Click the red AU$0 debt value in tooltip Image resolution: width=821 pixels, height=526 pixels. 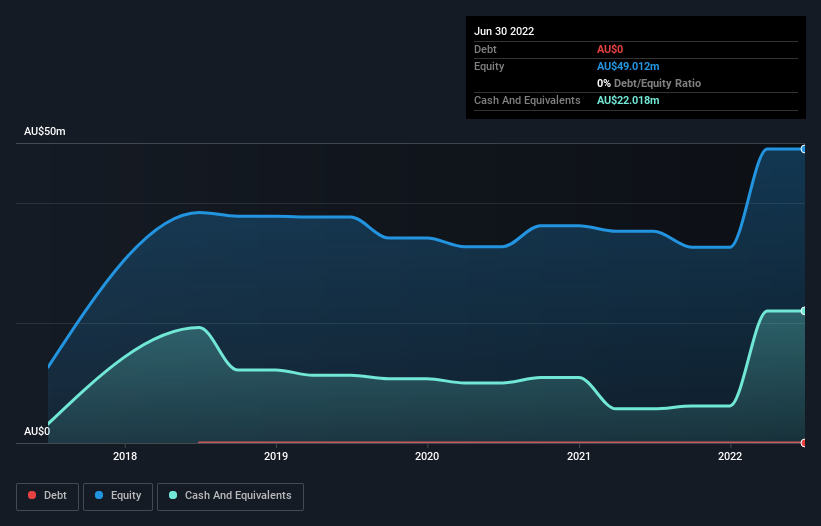(x=610, y=49)
